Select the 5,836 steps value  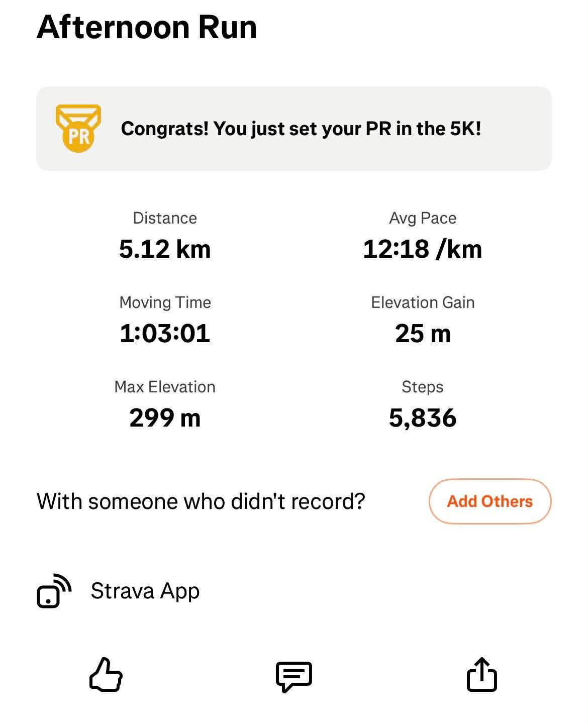pos(423,418)
